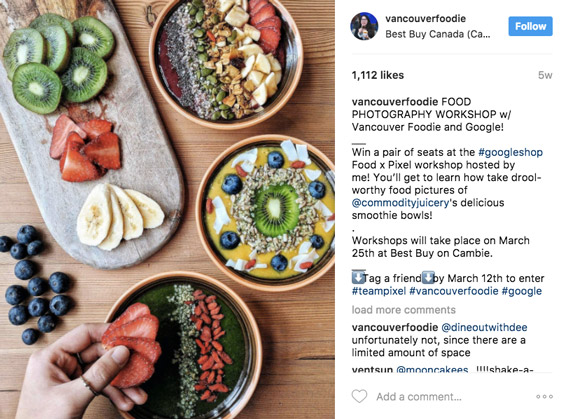View the 1,112 likes list
The width and height of the screenshot is (567, 419).
378,75
